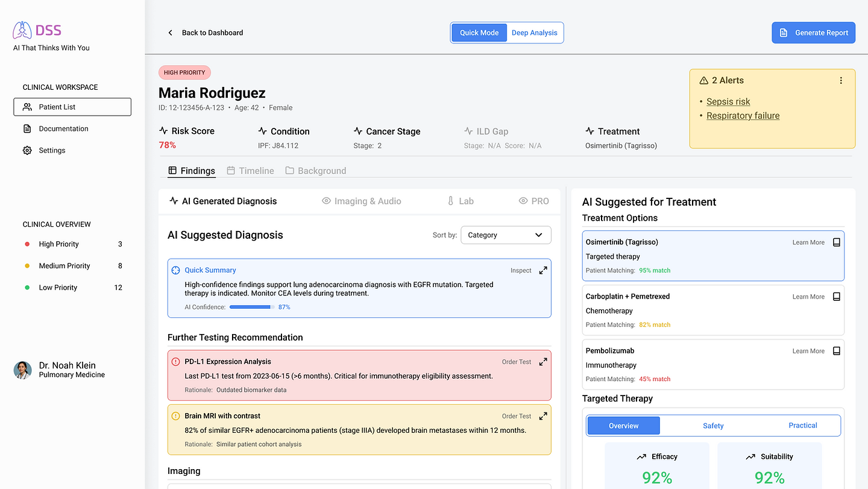Open the Imaging & Audio tab
868x489 pixels.
(362, 201)
